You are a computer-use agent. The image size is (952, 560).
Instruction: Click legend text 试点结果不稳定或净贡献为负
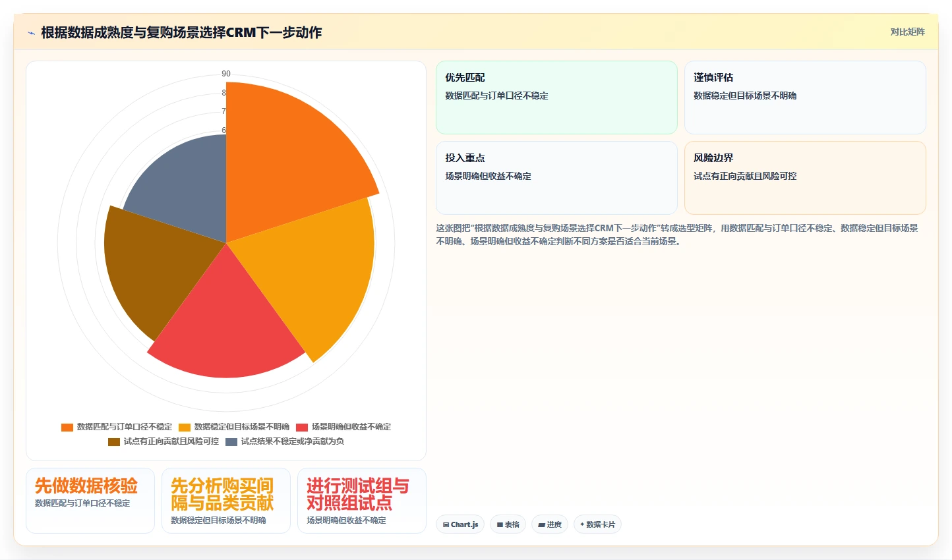coord(293,441)
